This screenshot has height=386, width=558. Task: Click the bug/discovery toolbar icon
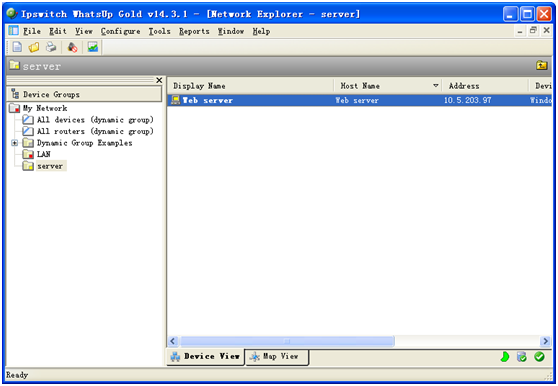point(73,47)
